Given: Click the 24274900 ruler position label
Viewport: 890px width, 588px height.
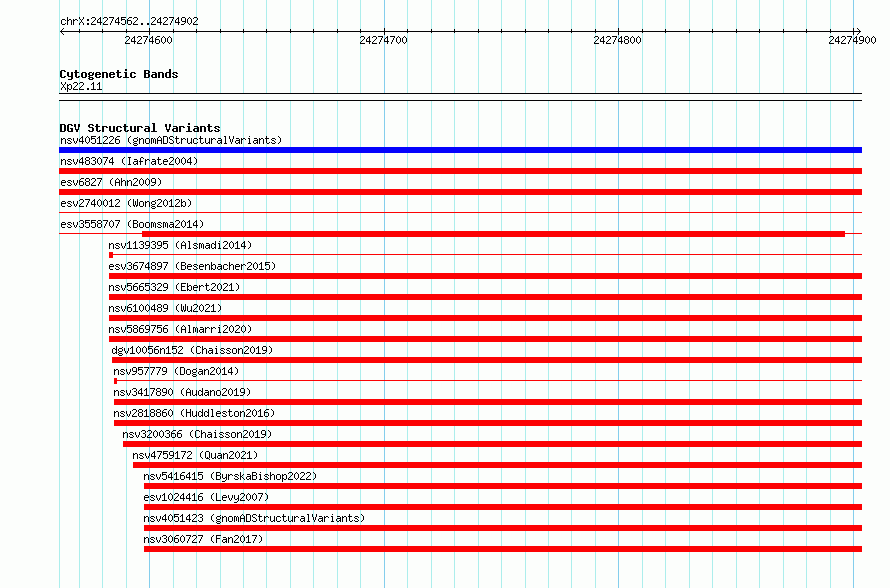Looking at the screenshot, I should 852,40.
